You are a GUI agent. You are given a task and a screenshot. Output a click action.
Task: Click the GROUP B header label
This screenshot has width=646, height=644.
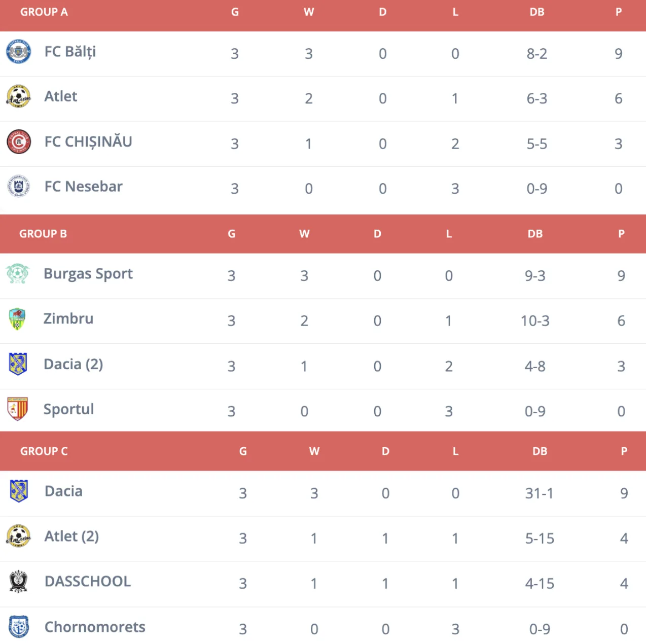coord(43,234)
